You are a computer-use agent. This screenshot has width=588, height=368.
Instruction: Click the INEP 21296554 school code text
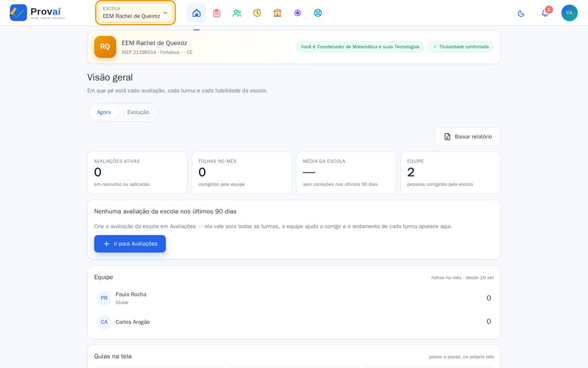pyautogui.click(x=139, y=52)
